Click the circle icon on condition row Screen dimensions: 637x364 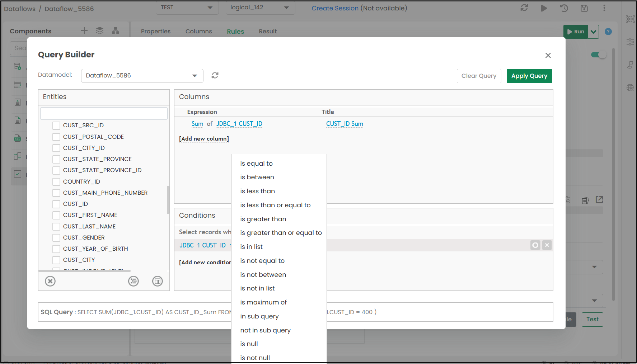point(535,245)
